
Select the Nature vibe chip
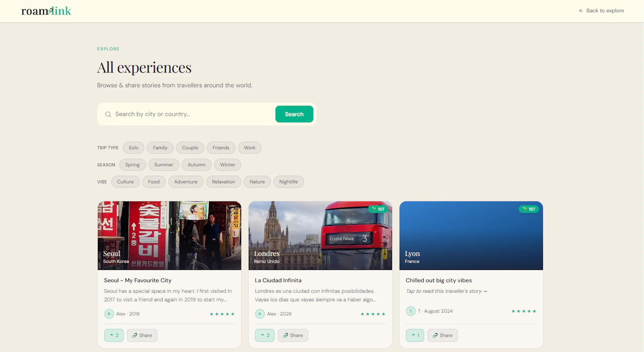pos(257,182)
